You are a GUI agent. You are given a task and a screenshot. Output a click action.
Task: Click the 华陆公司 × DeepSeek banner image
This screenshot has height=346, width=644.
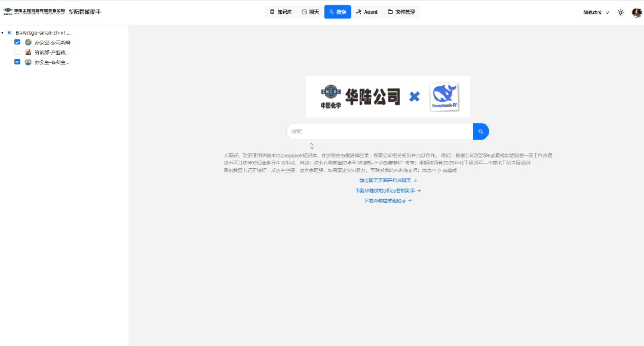(388, 97)
